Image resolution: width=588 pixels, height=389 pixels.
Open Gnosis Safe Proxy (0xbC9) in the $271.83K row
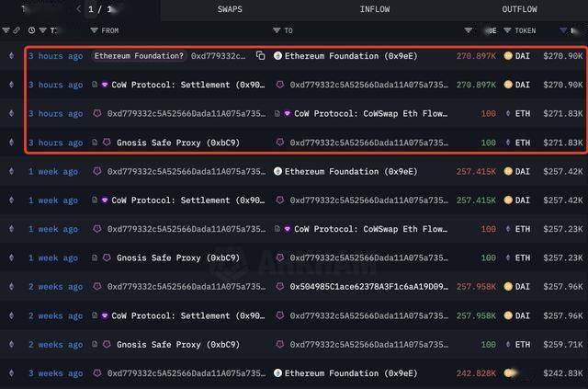(177, 143)
